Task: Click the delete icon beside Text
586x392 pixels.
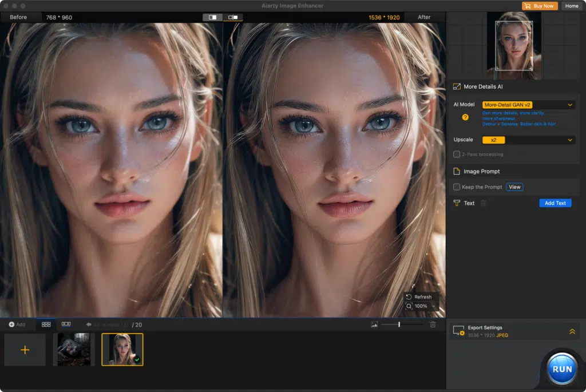Action: [x=482, y=203]
